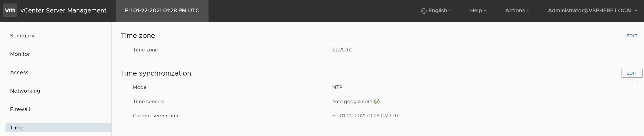Click the Current server time value
The image size is (644, 136).
point(366,116)
